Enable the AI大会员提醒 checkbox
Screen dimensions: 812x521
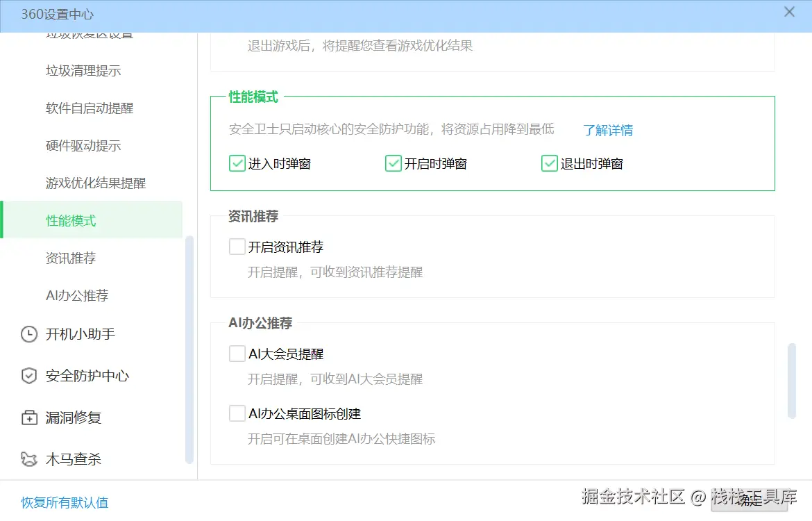click(237, 354)
